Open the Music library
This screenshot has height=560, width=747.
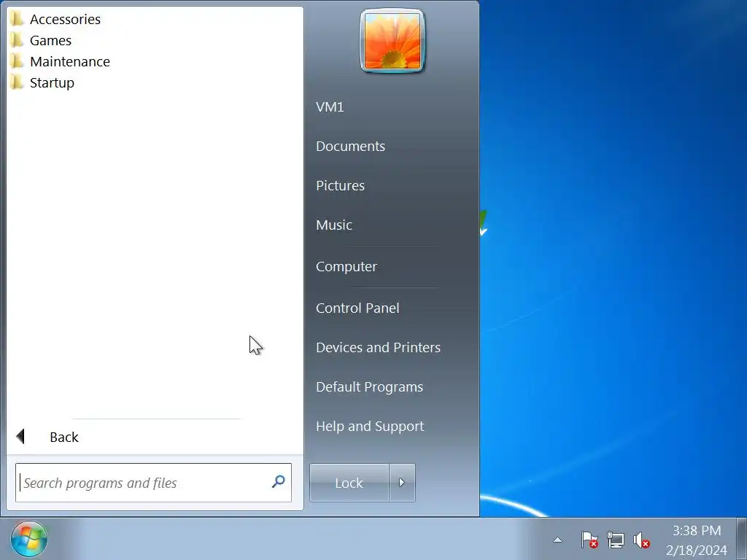(x=334, y=225)
